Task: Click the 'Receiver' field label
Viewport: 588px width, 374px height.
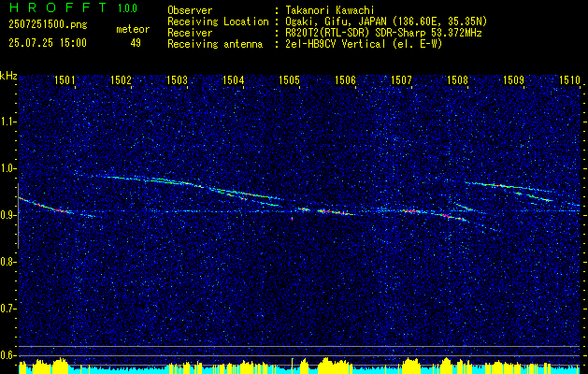Action: (190, 33)
